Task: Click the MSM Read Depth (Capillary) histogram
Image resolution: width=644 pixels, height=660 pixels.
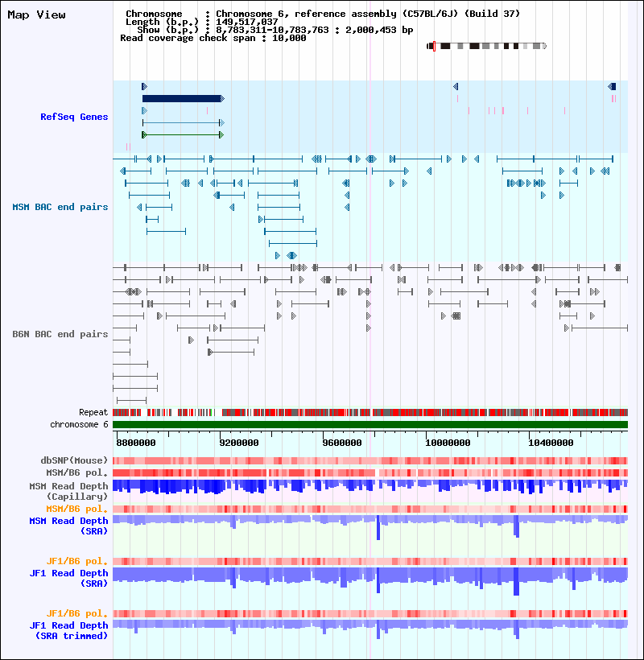Action: (x=370, y=487)
